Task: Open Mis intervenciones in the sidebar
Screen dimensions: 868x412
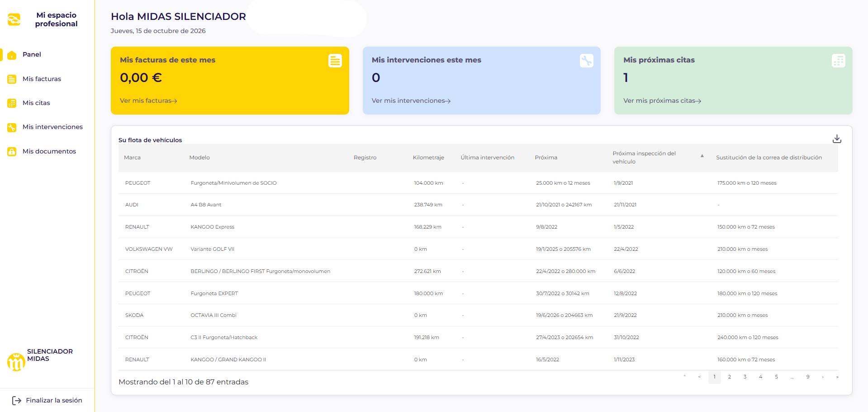Action: click(52, 127)
